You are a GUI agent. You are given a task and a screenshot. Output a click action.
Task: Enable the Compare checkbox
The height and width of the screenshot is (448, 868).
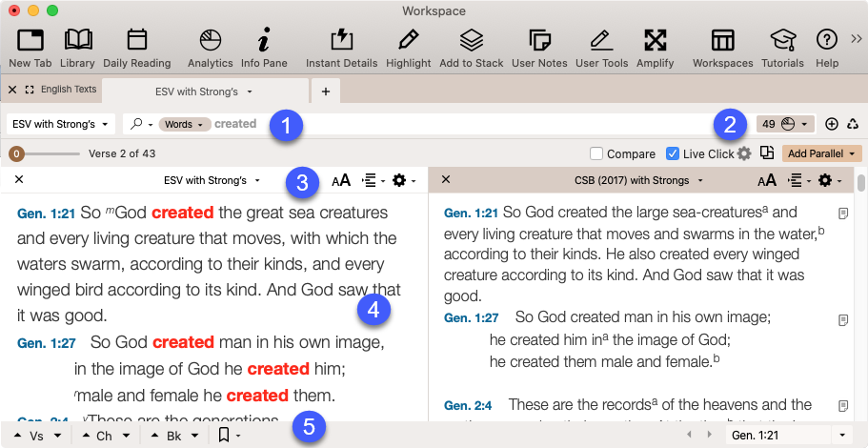(x=596, y=153)
